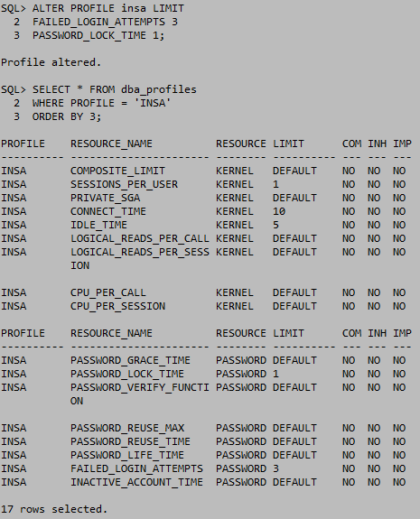Click the LOGICAL_READS_PER_SESS resource name
This screenshot has width=420, height=519.
[140, 252]
